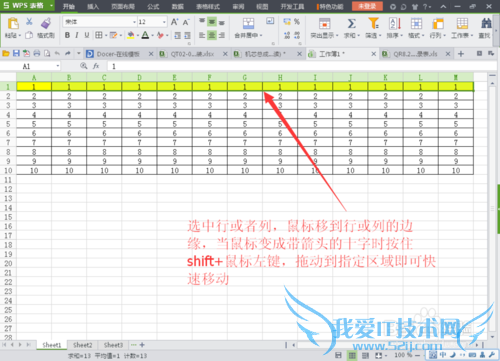Open the font size dropdown

(164, 22)
